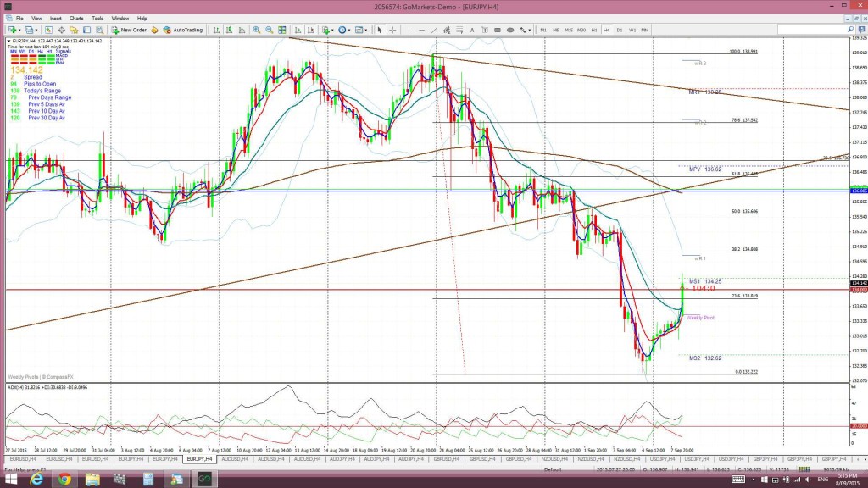Open Indicators list toolbar icon
The image size is (868, 488).
pyautogui.click(x=326, y=30)
